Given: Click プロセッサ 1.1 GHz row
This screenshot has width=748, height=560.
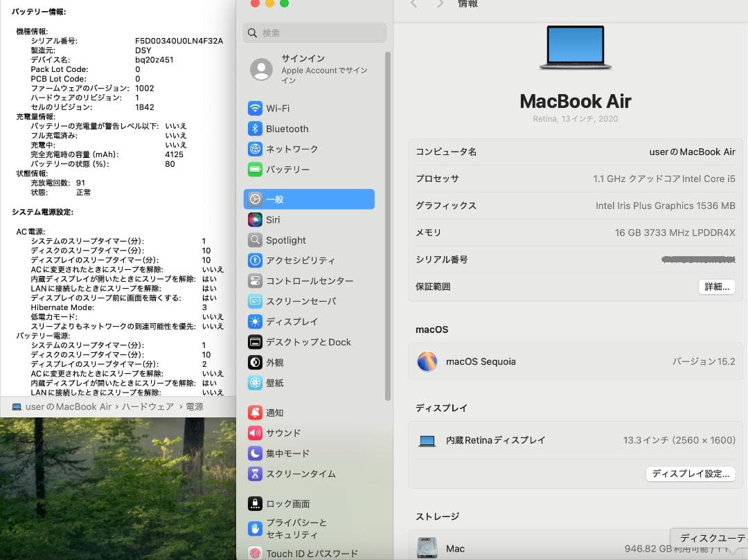Looking at the screenshot, I should coord(576,179).
